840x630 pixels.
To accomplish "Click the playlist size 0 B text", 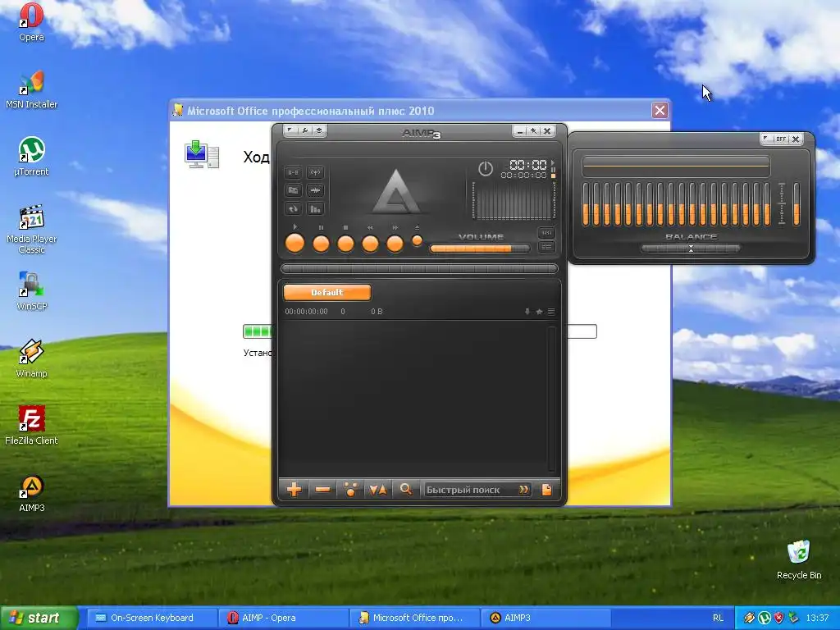I will click(x=377, y=311).
